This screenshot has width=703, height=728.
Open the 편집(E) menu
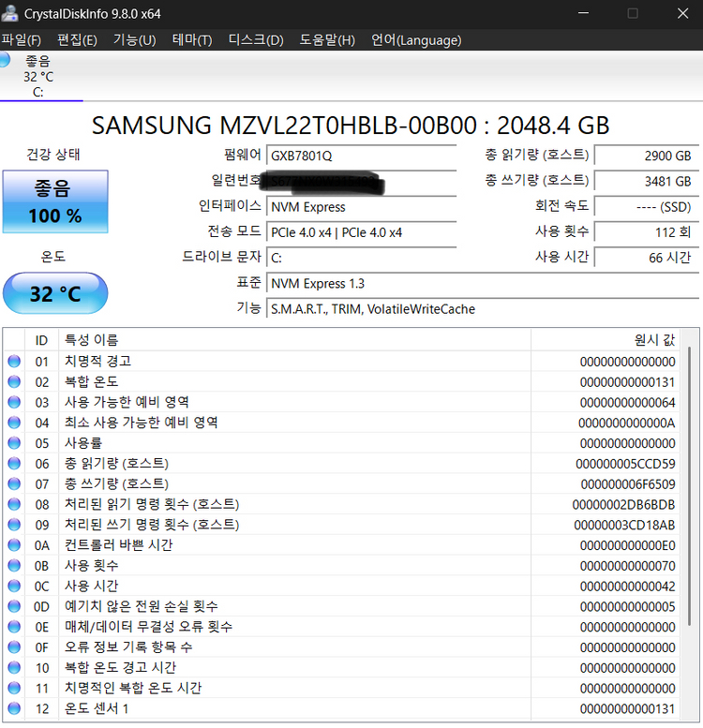[77, 40]
